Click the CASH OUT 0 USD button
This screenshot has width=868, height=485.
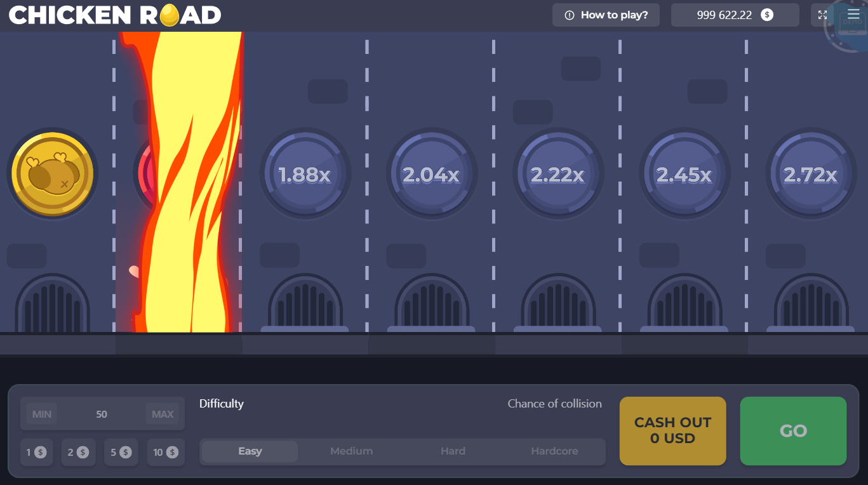673,431
